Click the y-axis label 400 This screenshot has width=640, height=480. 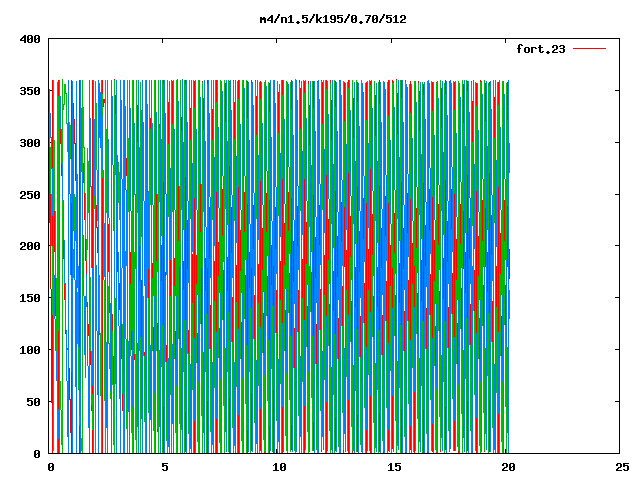tap(30, 40)
